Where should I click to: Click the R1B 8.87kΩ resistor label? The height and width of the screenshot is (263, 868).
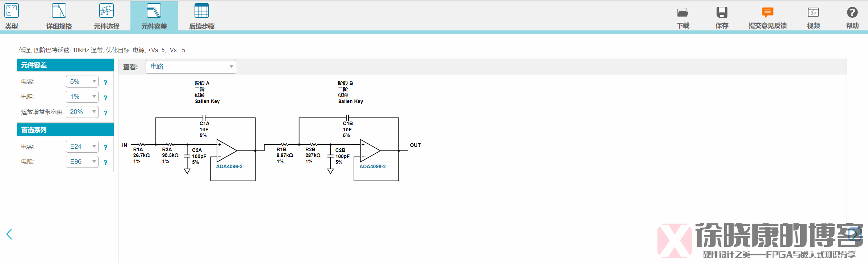(x=285, y=155)
